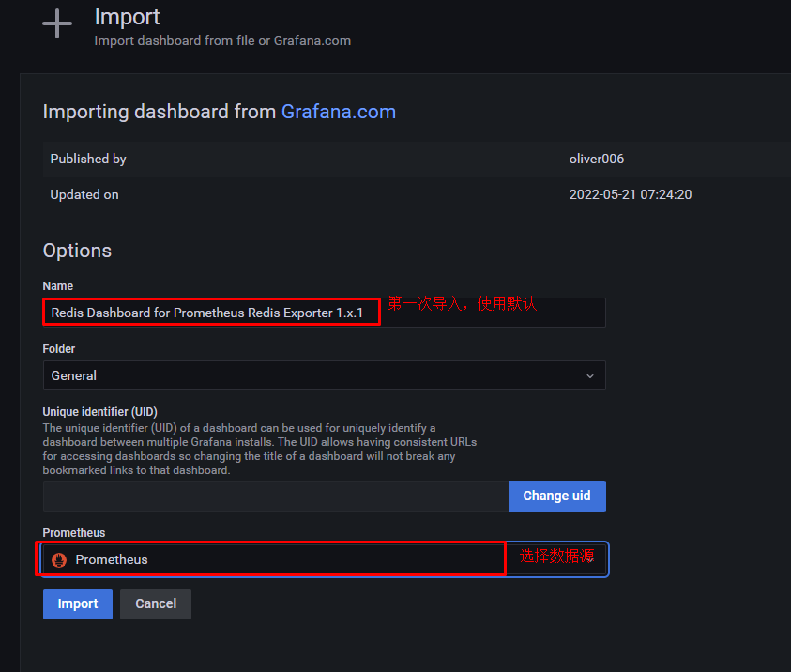Click the UID description paragraph
Viewport: 791px width, 672px height.
click(x=260, y=449)
